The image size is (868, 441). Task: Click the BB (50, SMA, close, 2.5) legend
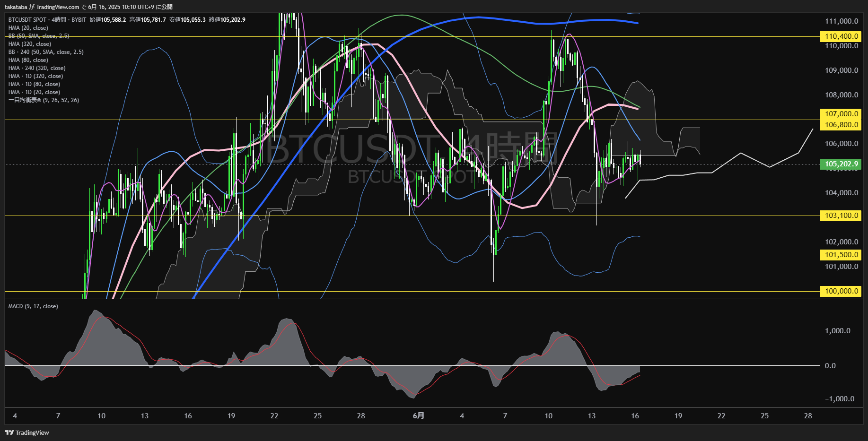point(39,36)
